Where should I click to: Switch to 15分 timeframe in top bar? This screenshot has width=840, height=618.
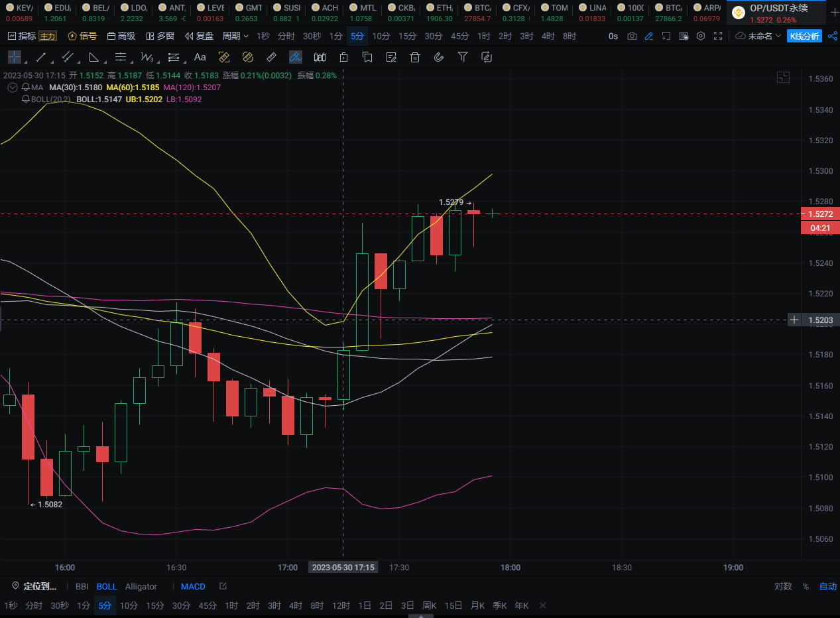coord(407,36)
